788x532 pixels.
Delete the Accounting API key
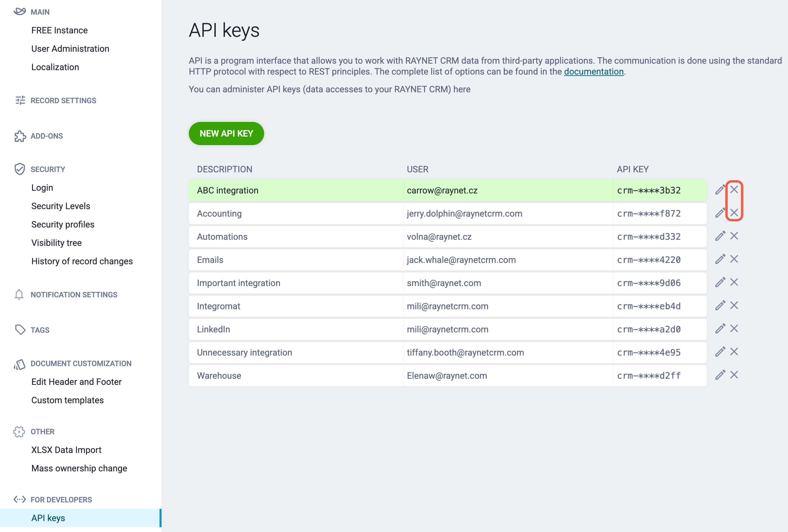[734, 213]
